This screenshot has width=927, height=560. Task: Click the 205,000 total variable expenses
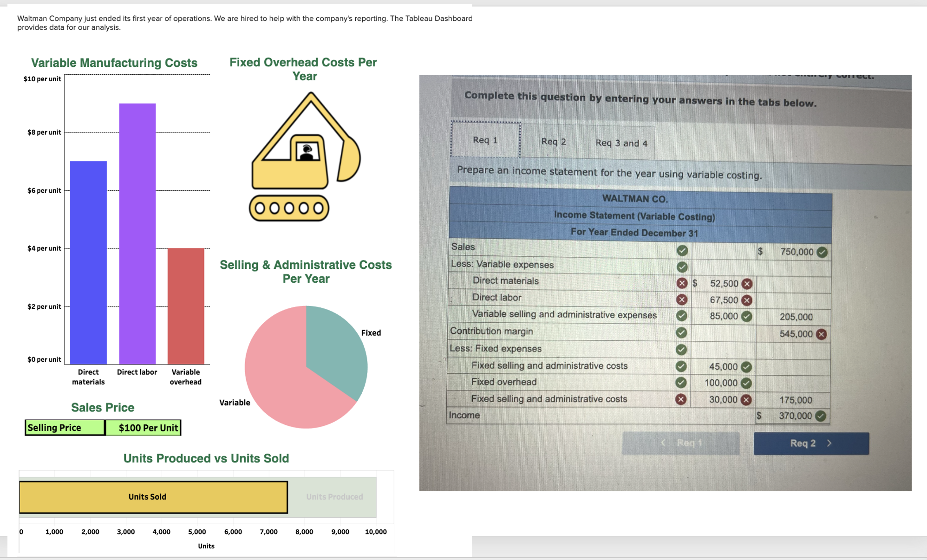tap(796, 317)
